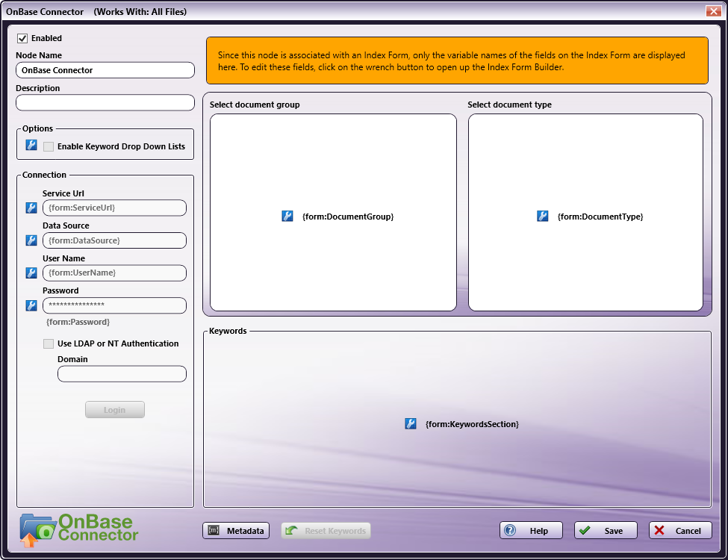
Task: Open Index Form Builder from Data Source wrench icon
Action: pyautogui.click(x=30, y=240)
